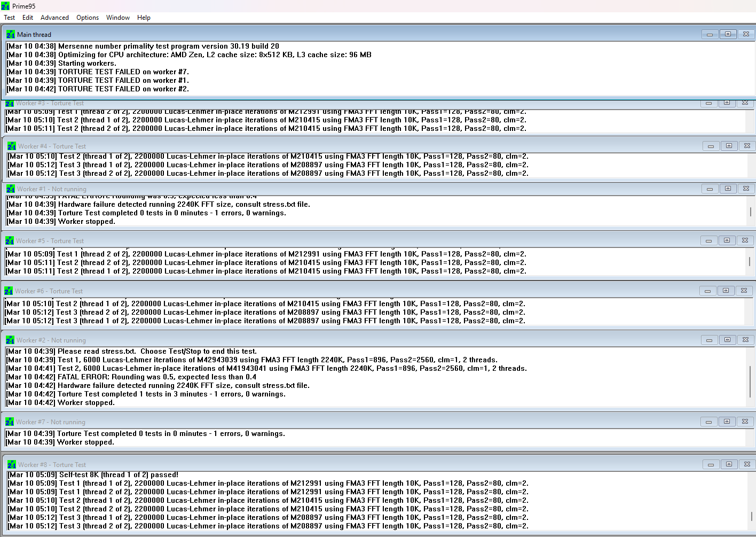This screenshot has height=537, width=756.
Task: Minimize the Worker #6 window
Action: click(707, 291)
